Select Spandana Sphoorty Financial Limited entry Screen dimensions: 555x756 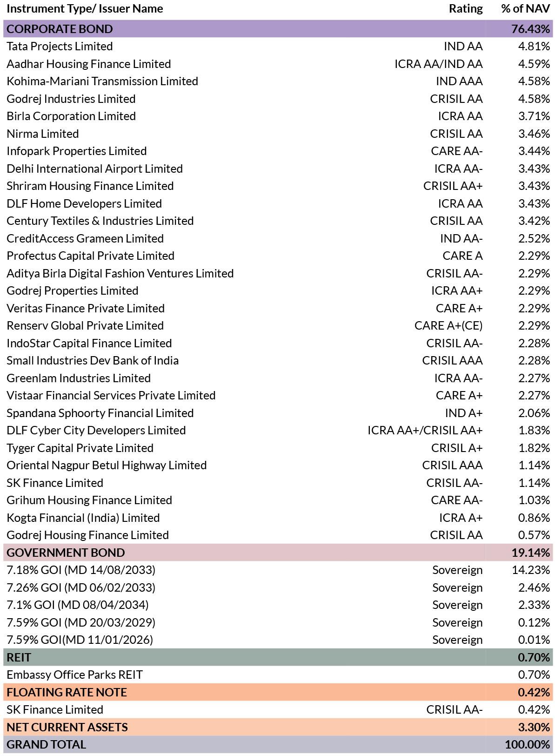click(100, 413)
